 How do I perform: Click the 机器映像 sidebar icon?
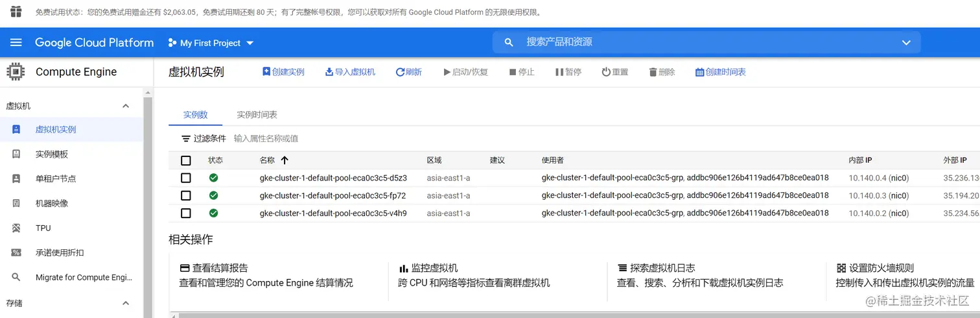(x=16, y=203)
